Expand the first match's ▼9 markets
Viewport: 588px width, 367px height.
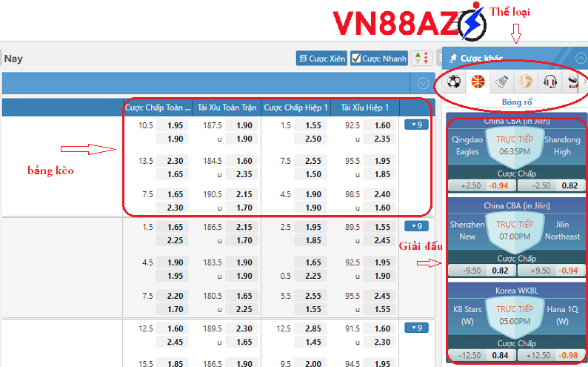coord(416,125)
